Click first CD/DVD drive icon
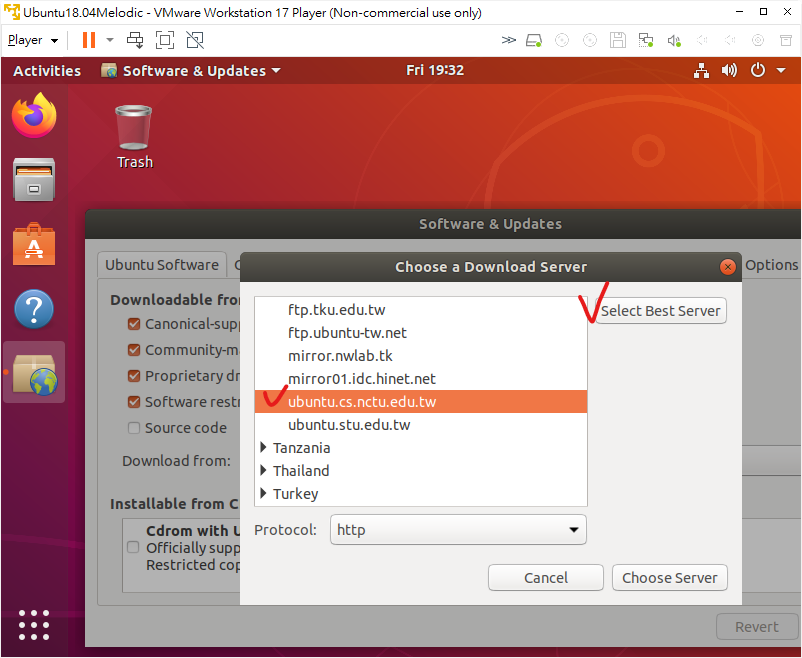The height and width of the screenshot is (658, 802). pos(562,40)
